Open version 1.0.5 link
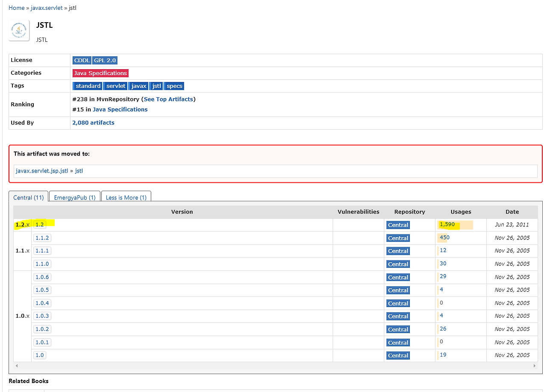Viewport: 547px width, 392px height. point(42,290)
